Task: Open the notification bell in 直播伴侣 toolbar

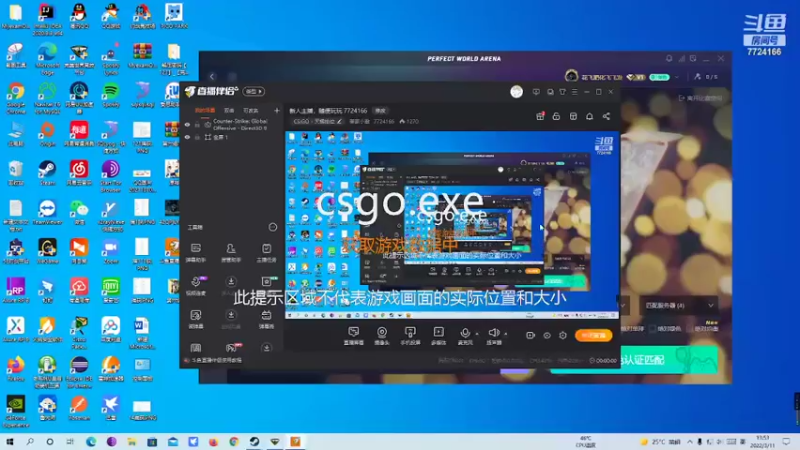Action: click(x=589, y=116)
